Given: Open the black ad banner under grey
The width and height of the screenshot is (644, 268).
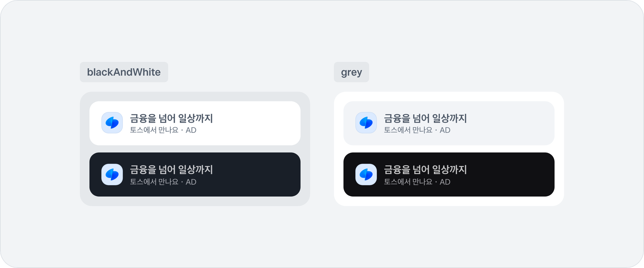Looking at the screenshot, I should [507, 174].
